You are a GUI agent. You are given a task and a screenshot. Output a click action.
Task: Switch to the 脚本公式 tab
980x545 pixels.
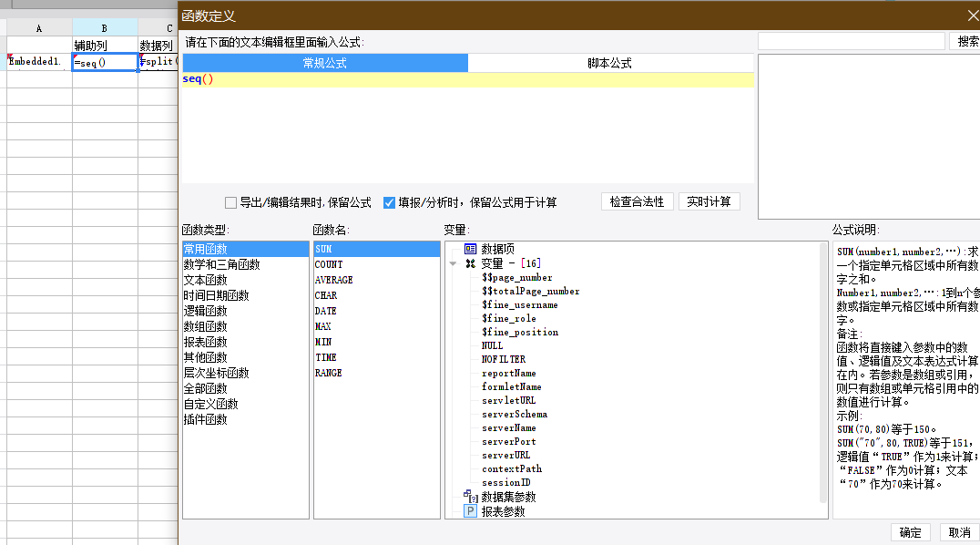point(610,63)
